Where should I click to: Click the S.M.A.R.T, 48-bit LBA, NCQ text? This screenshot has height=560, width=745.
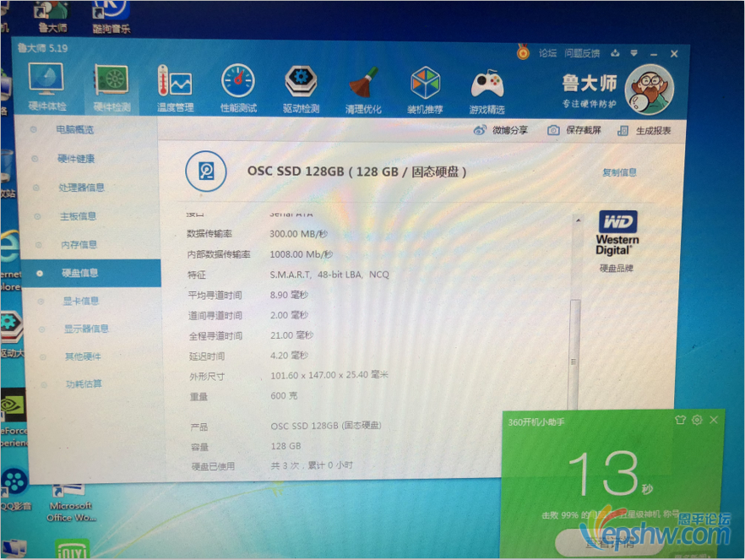coord(329,275)
